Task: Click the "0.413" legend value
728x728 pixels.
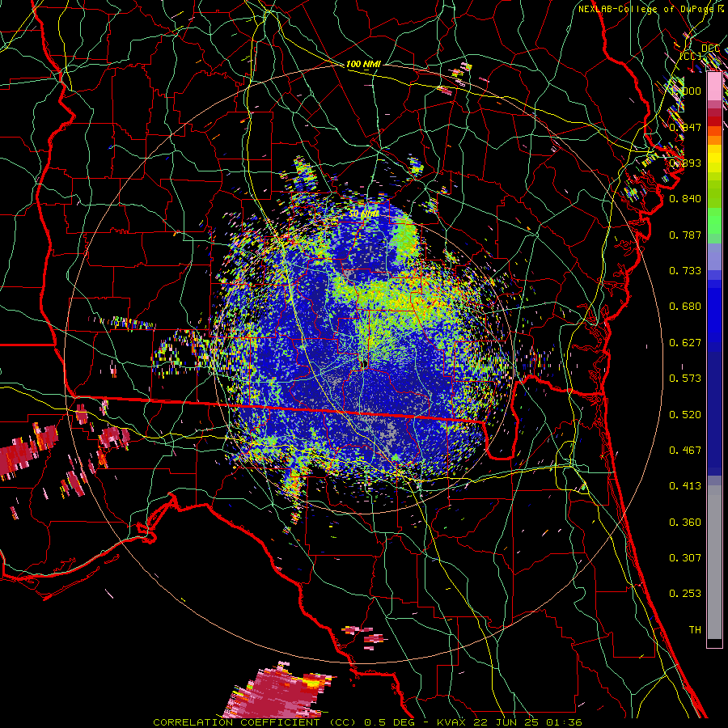Action: pos(685,486)
